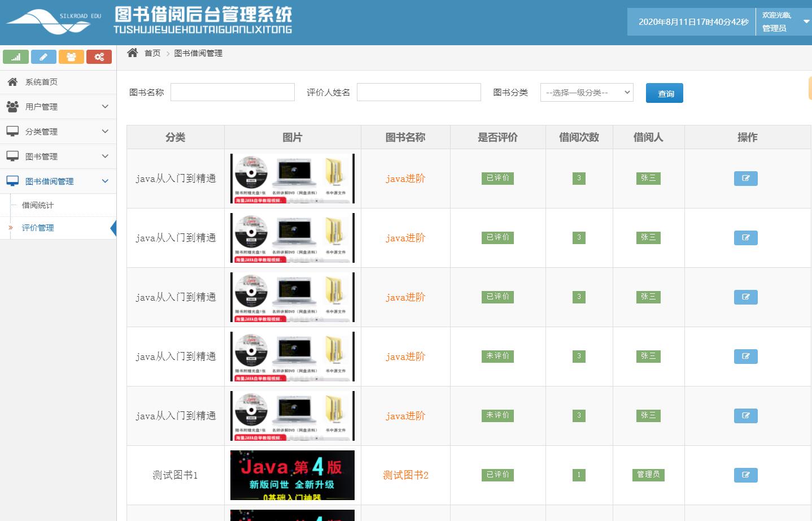Screen dimensions: 812x521
Task: Click the red gears settings icon
Action: [99, 57]
